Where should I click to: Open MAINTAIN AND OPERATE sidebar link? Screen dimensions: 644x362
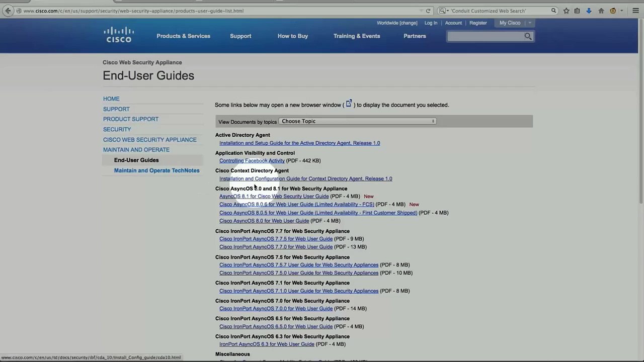point(136,150)
